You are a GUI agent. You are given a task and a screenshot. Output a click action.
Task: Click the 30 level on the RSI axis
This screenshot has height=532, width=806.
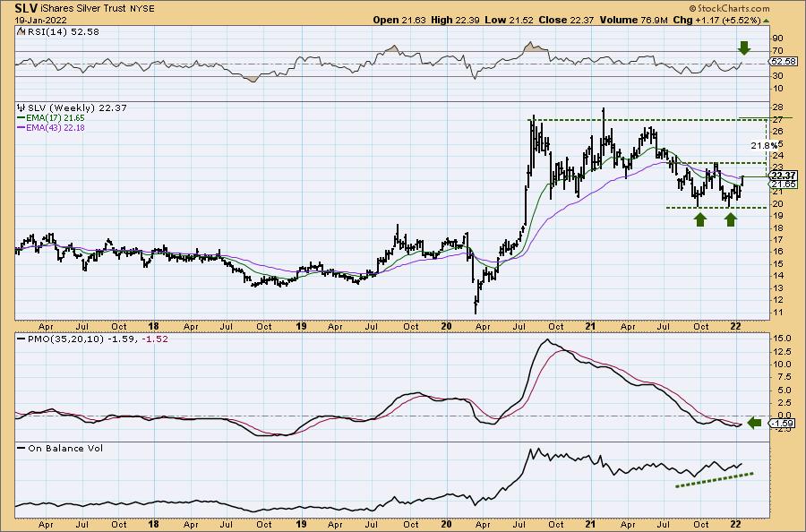pos(776,76)
